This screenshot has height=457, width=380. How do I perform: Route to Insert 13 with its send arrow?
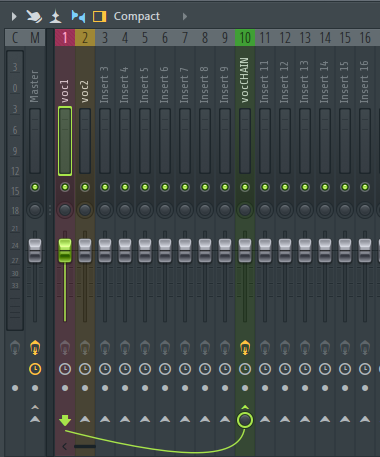click(305, 419)
